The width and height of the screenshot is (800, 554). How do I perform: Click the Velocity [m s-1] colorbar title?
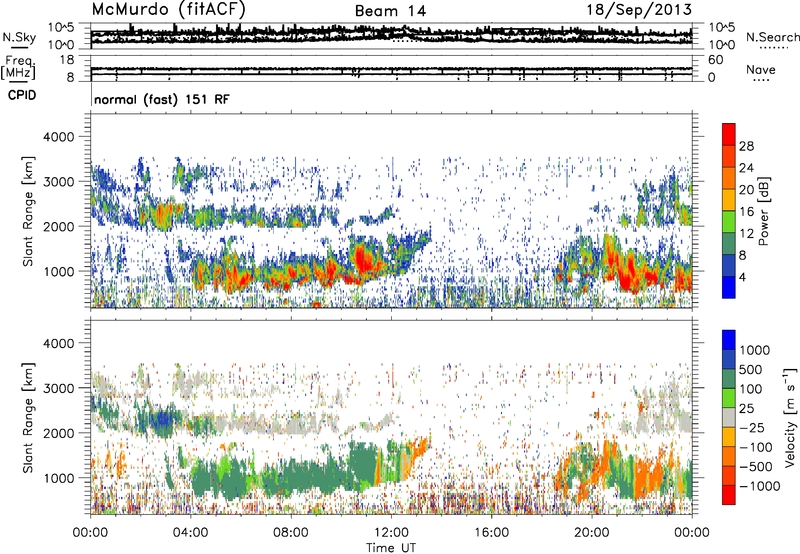[x=790, y=417]
